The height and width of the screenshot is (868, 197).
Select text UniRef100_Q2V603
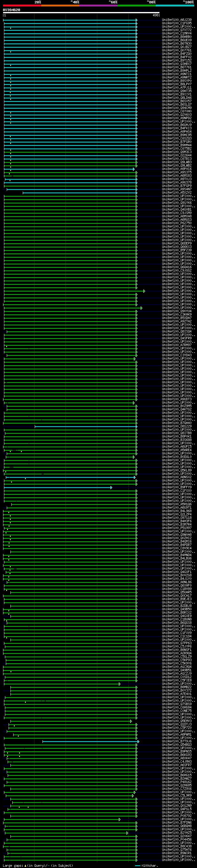(177, 115)
